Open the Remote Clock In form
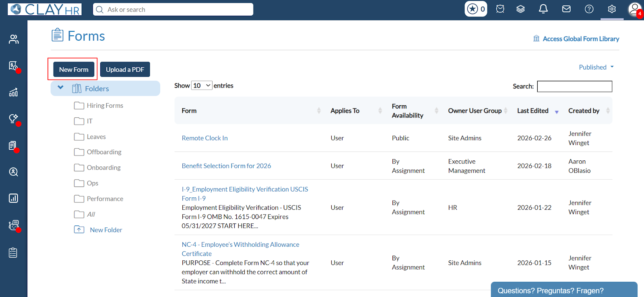 204,138
